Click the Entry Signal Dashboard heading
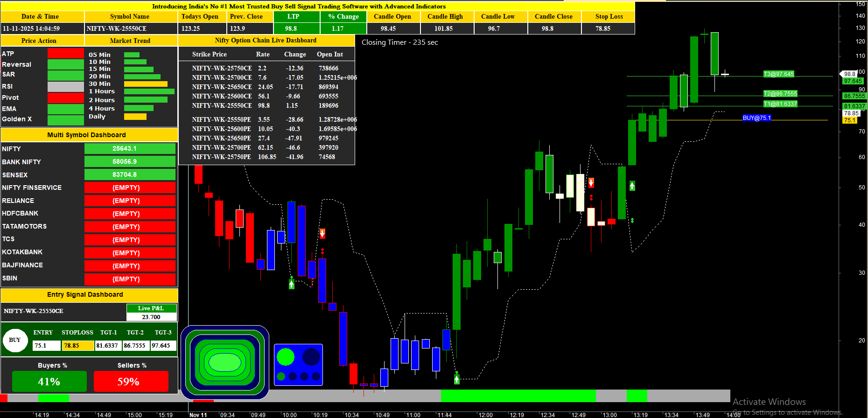This screenshot has width=868, height=418. (x=85, y=294)
